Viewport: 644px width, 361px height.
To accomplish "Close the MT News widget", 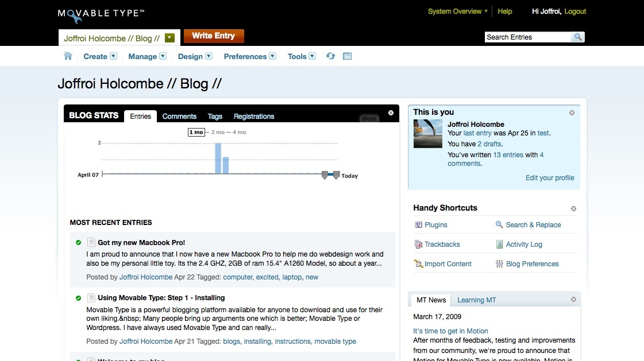I will click(x=573, y=300).
